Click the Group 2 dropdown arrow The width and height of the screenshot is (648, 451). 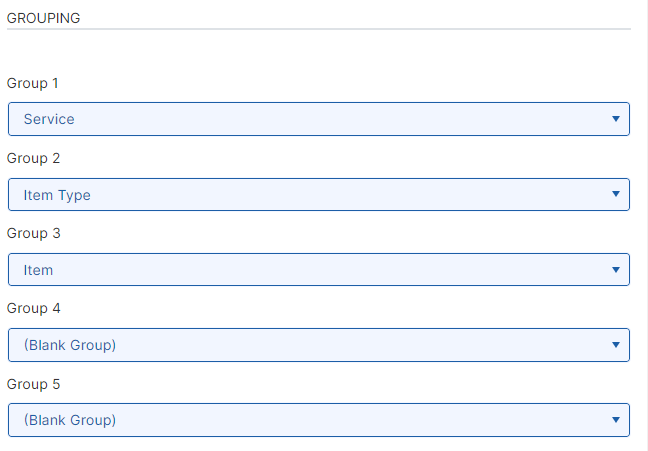(x=615, y=194)
